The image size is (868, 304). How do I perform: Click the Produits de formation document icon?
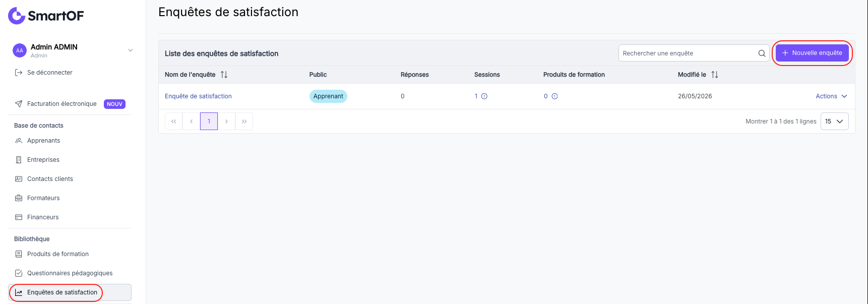tap(19, 254)
